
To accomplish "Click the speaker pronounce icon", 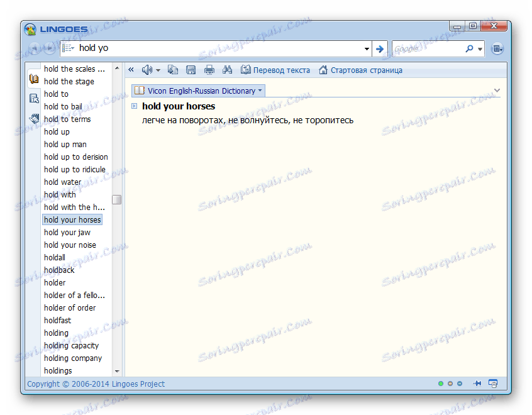I will [147, 70].
